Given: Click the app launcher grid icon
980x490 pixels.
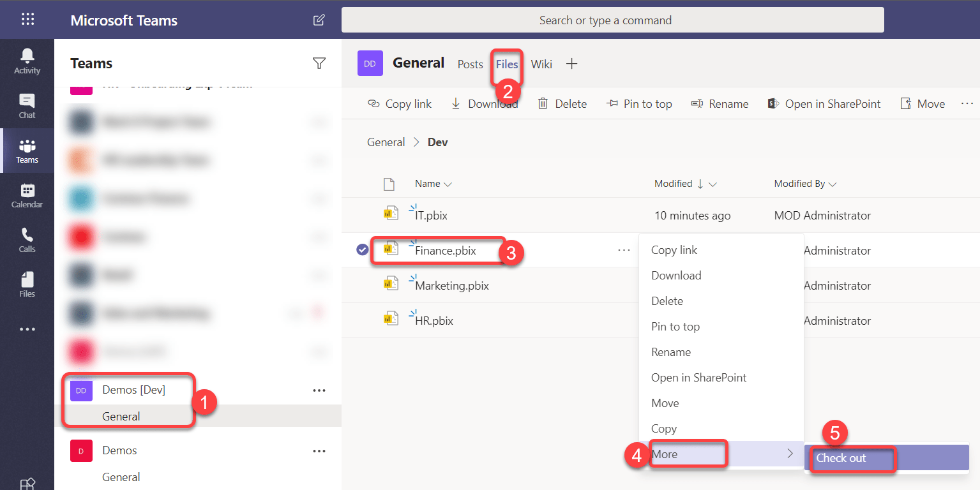Looking at the screenshot, I should tap(27, 20).
